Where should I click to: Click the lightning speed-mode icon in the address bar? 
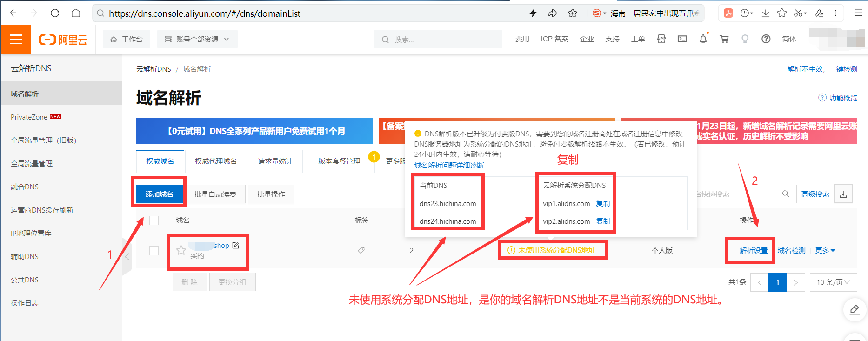coord(533,13)
